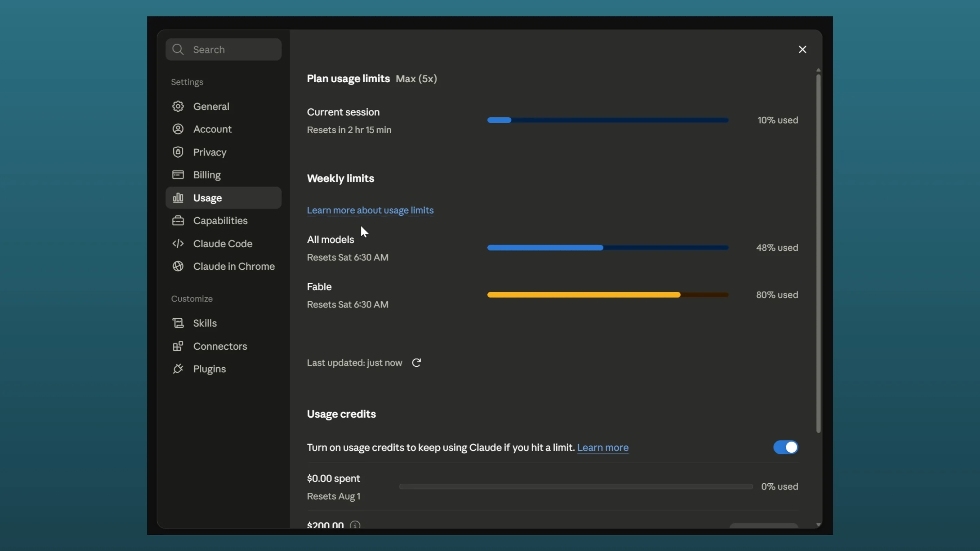The image size is (980, 551).
Task: Open Claude in Chrome settings
Action: point(223,266)
